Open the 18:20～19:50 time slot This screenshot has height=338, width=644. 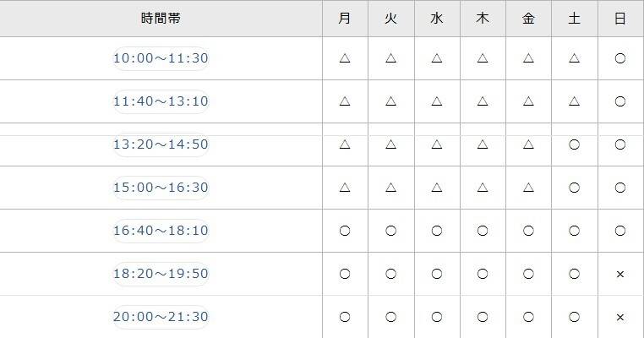(x=161, y=274)
